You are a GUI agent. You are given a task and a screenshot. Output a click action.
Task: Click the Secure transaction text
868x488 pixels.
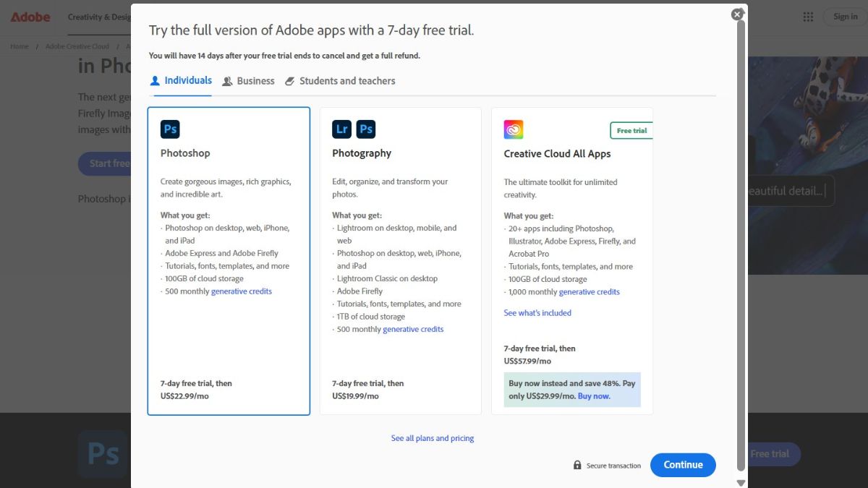point(613,466)
